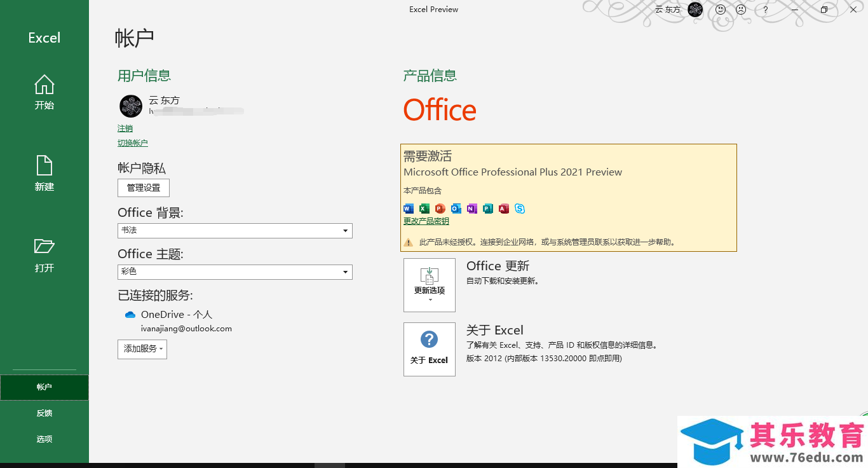This screenshot has height=468, width=868.
Task: Click the 自动下载和安装更新 description text
Action: tap(503, 281)
